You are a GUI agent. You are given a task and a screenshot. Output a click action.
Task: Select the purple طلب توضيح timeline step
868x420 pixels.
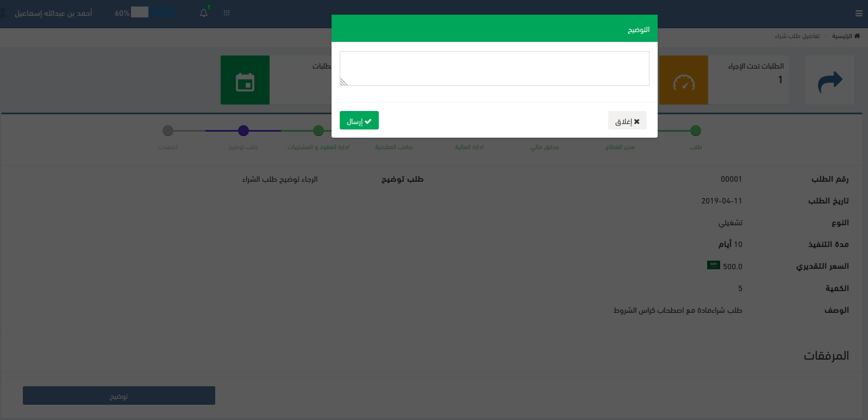pyautogui.click(x=243, y=131)
